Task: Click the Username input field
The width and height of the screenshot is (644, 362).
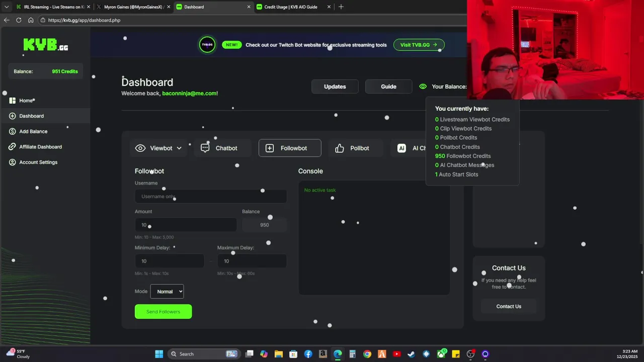Action: (x=211, y=197)
